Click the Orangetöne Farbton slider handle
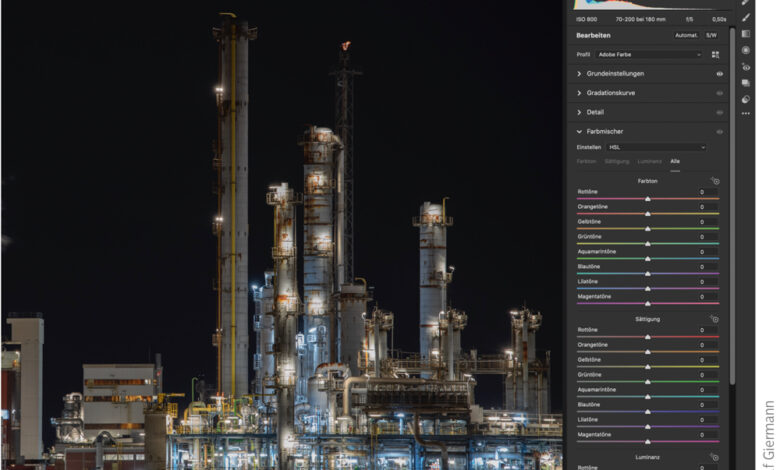The height and width of the screenshot is (470, 780). [648, 214]
